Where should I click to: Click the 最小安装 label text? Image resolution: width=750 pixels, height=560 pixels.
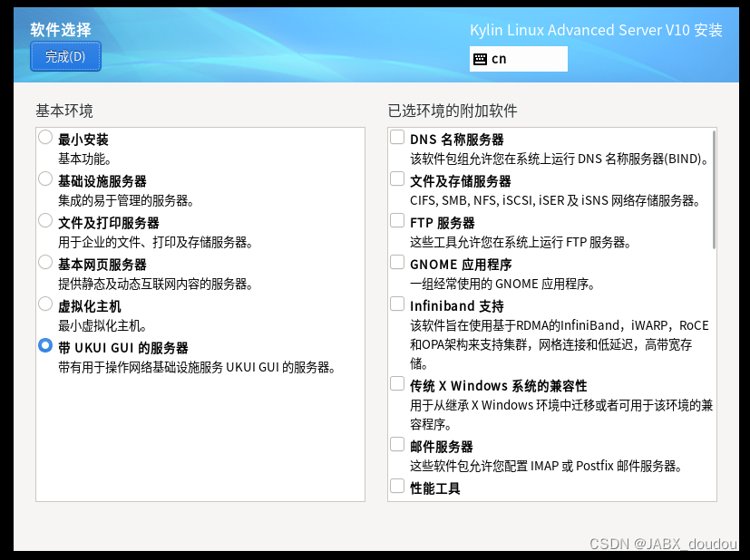click(83, 140)
